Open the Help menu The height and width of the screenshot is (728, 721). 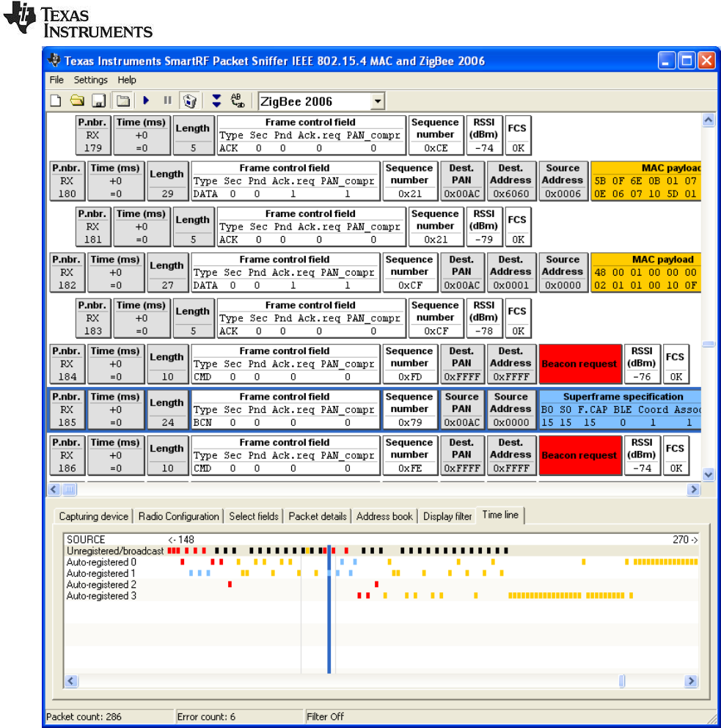[127, 80]
